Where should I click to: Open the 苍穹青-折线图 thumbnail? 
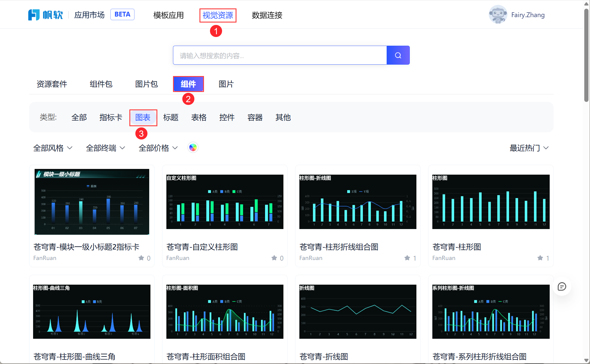358,311
